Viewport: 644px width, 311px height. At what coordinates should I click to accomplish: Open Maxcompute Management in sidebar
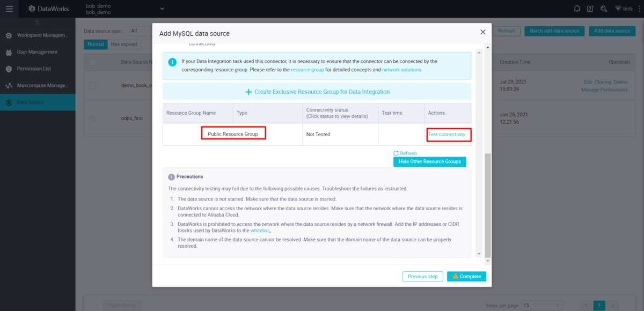tap(38, 85)
